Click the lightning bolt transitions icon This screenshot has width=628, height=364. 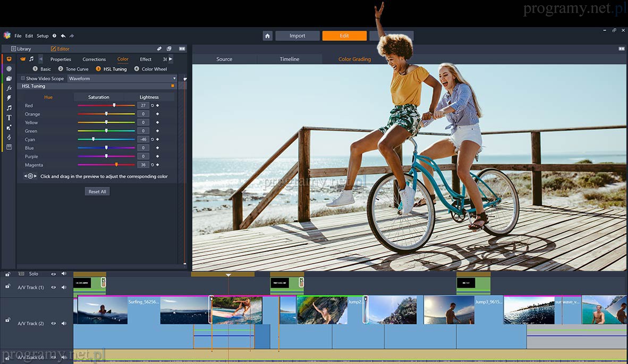point(9,98)
